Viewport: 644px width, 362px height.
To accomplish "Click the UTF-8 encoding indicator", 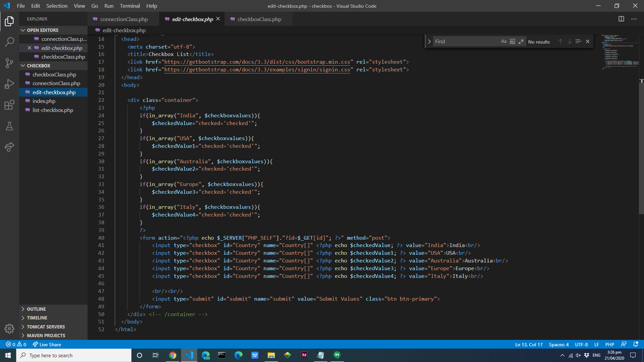I will (581, 344).
